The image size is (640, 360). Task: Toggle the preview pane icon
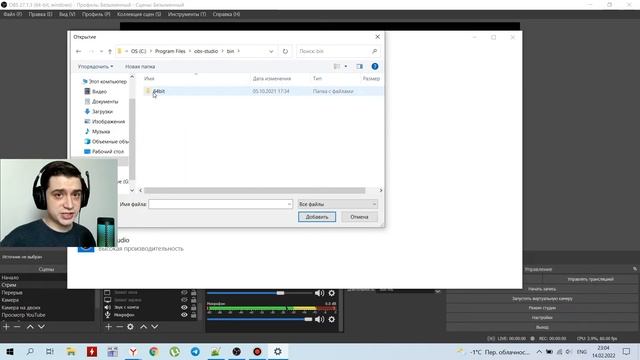point(359,67)
